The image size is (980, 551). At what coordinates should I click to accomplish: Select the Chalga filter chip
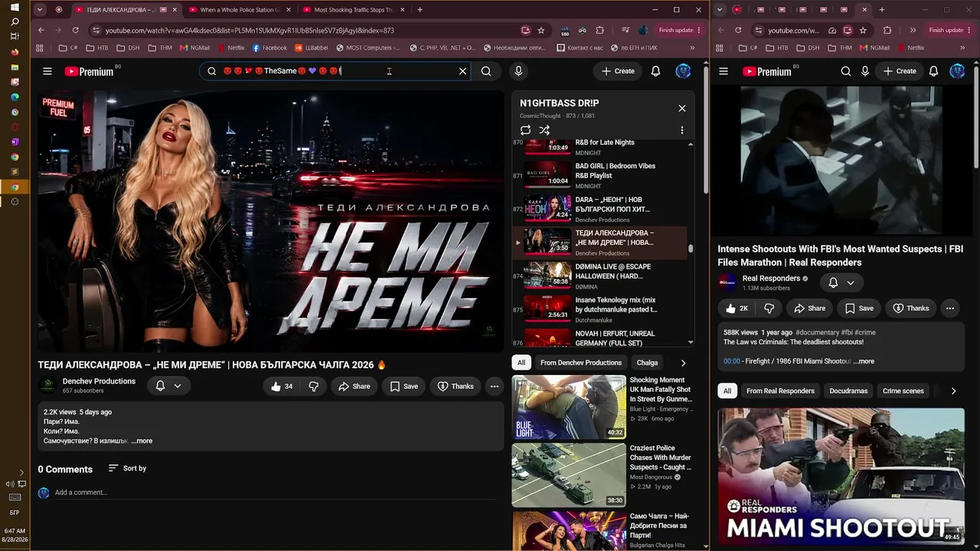click(x=647, y=363)
